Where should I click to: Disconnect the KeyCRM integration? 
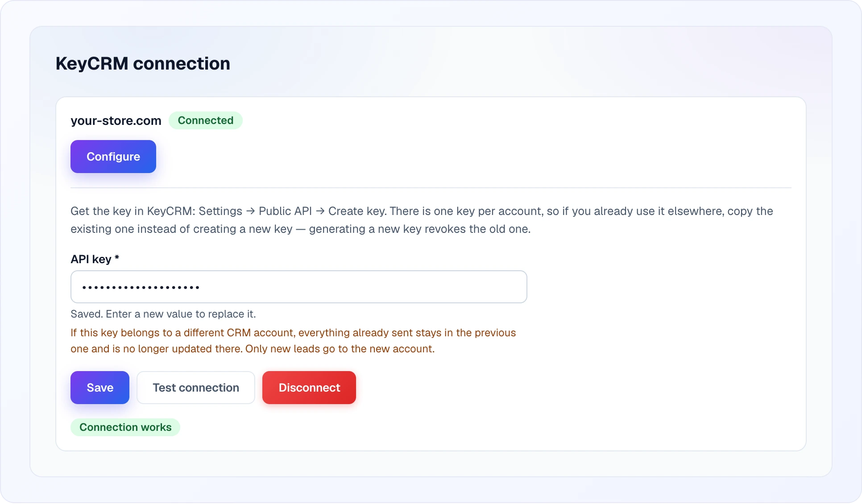309,388
